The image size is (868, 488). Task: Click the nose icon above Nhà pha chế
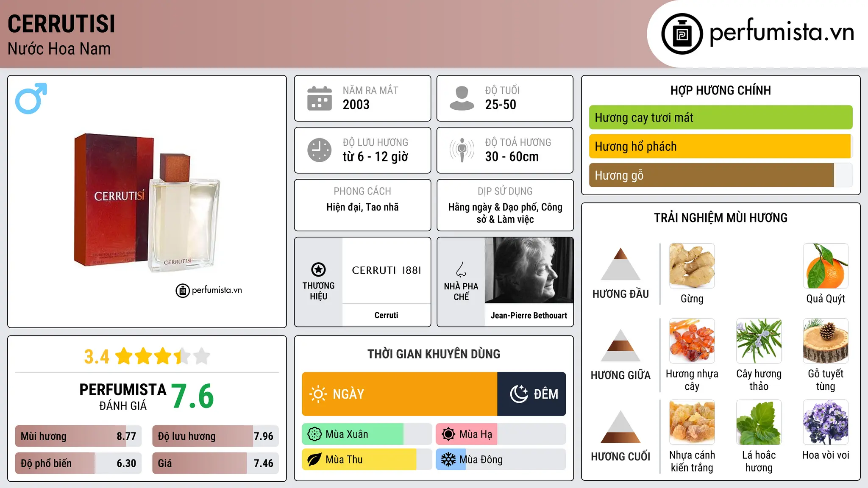pyautogui.click(x=461, y=269)
